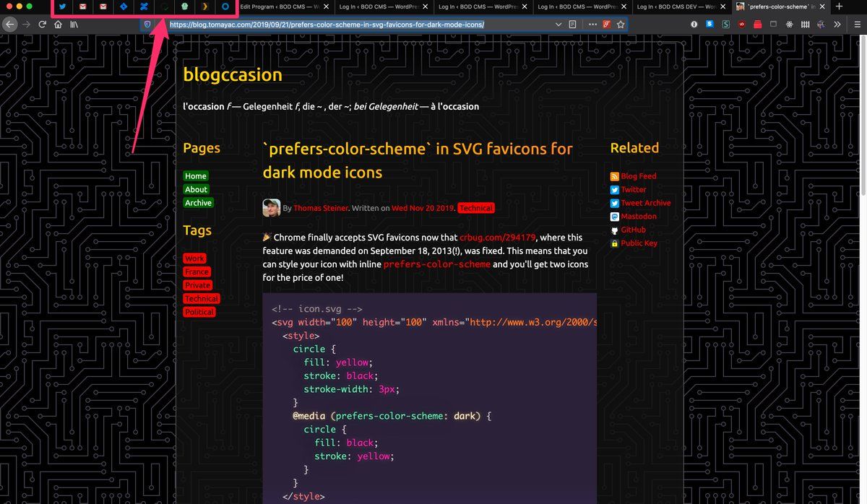The width and height of the screenshot is (867, 504).
Task: Toggle reader view in address bar
Action: [x=572, y=24]
